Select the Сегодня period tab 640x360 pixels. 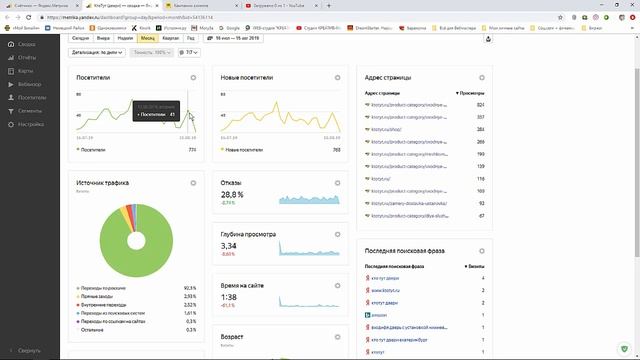tap(80, 38)
